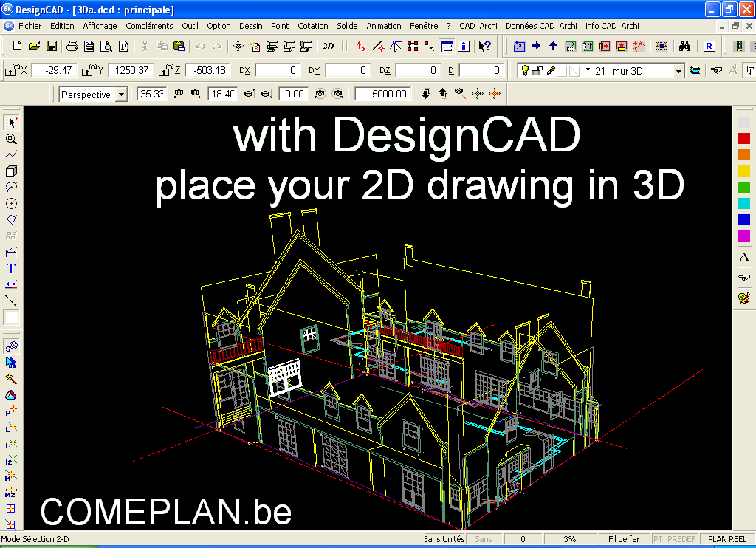Open a file with the folder icon
The image size is (756, 548).
[x=34, y=46]
